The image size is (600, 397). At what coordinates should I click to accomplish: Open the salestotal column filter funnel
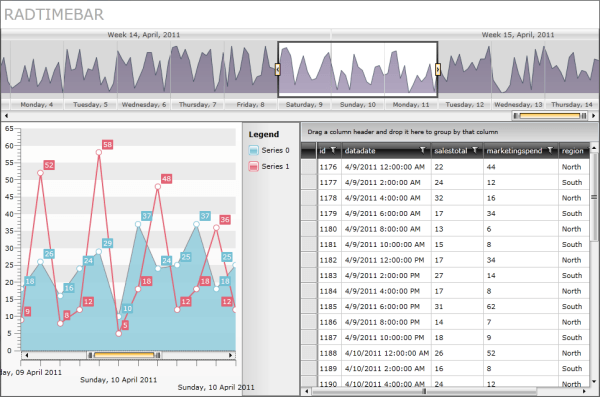point(475,150)
